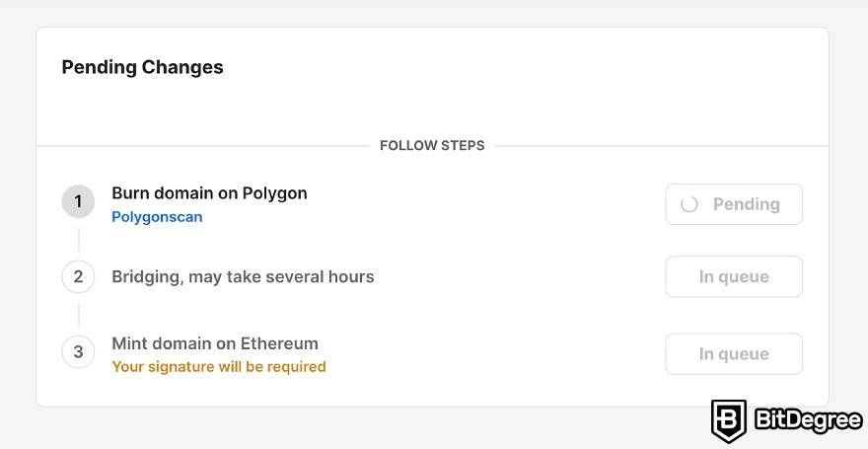Viewport: 868px width, 449px height.
Task: Click the Your signature will be required notice
Action: (x=219, y=366)
